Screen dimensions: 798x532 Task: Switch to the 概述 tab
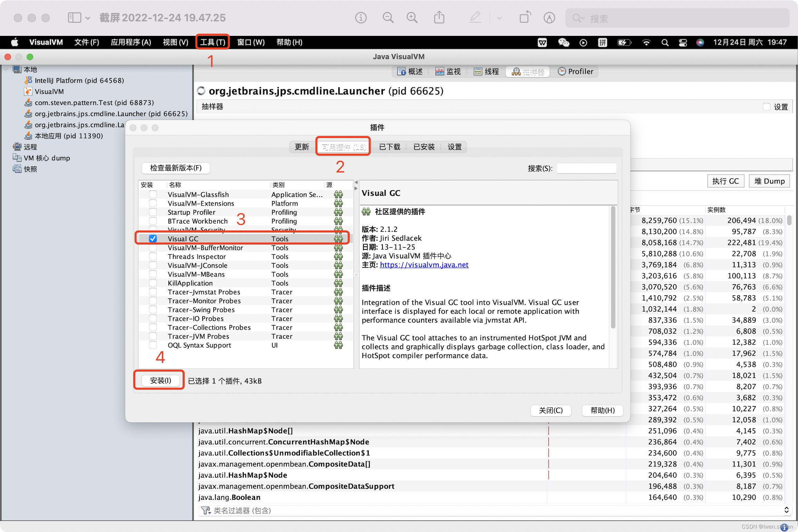[x=410, y=71]
